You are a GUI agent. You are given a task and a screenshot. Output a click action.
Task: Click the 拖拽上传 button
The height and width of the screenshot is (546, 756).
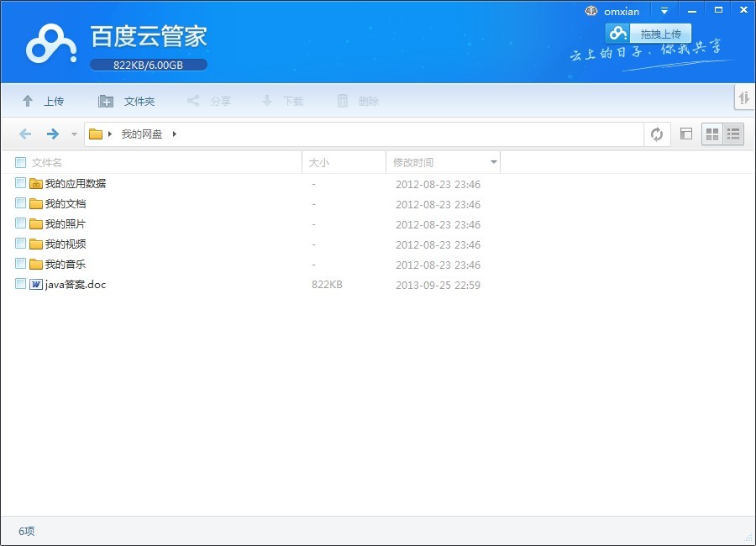click(648, 34)
